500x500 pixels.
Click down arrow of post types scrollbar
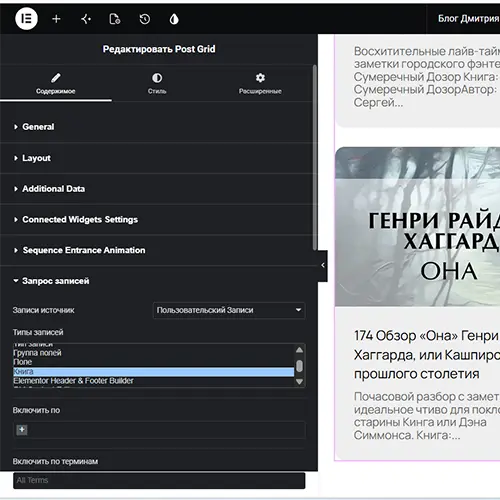coord(299,381)
